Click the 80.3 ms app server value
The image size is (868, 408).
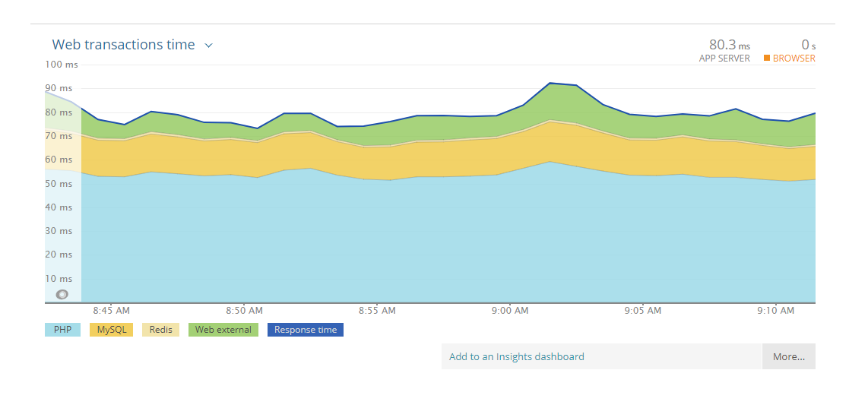click(x=729, y=45)
